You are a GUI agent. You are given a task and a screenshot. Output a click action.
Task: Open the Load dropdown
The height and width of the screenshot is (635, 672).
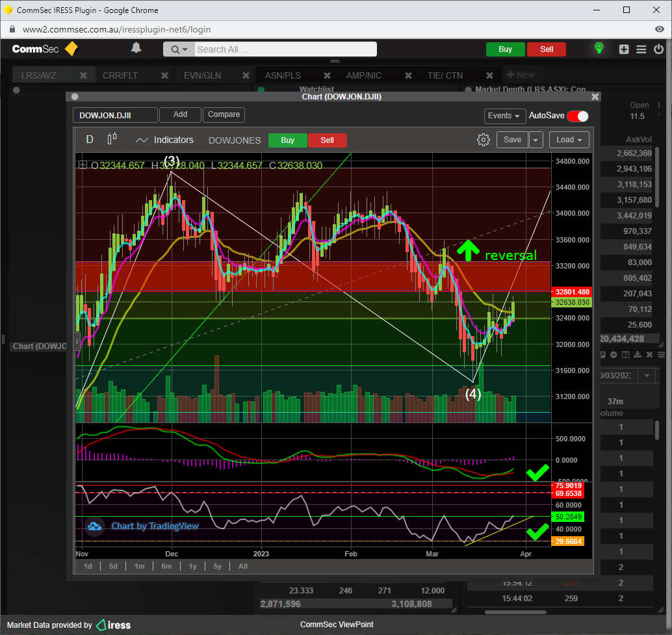coord(569,140)
